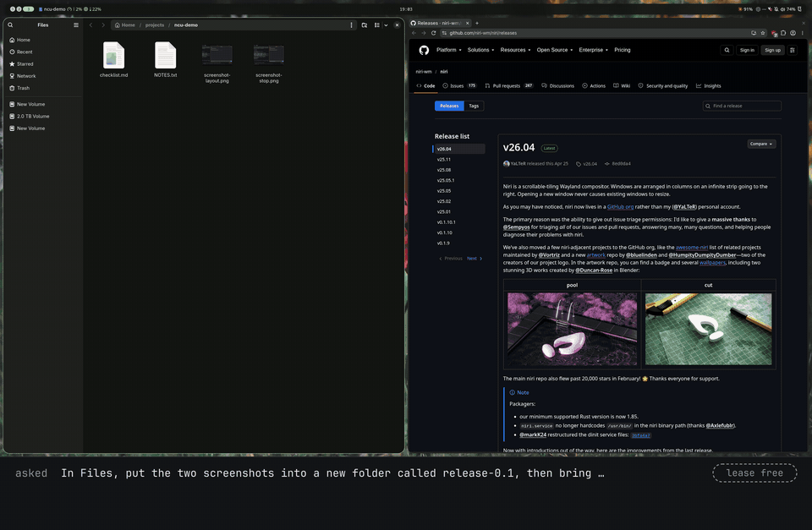This screenshot has width=812, height=530.
Task: Click the Find a release search field
Action: [742, 107]
